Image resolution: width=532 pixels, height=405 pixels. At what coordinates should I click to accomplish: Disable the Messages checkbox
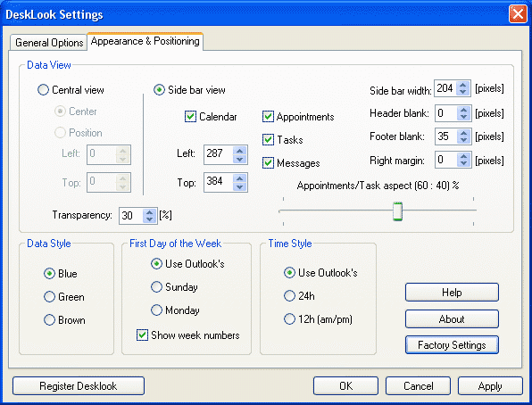coord(268,163)
